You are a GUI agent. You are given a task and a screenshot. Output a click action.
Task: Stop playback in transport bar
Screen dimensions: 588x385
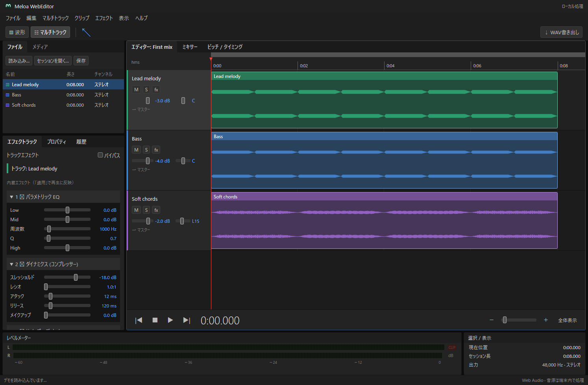point(155,320)
